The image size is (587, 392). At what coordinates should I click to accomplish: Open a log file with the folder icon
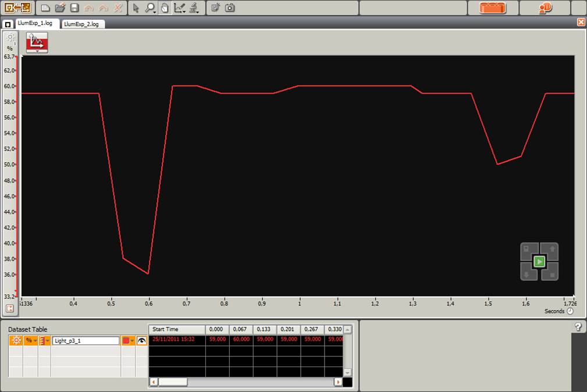coord(60,8)
